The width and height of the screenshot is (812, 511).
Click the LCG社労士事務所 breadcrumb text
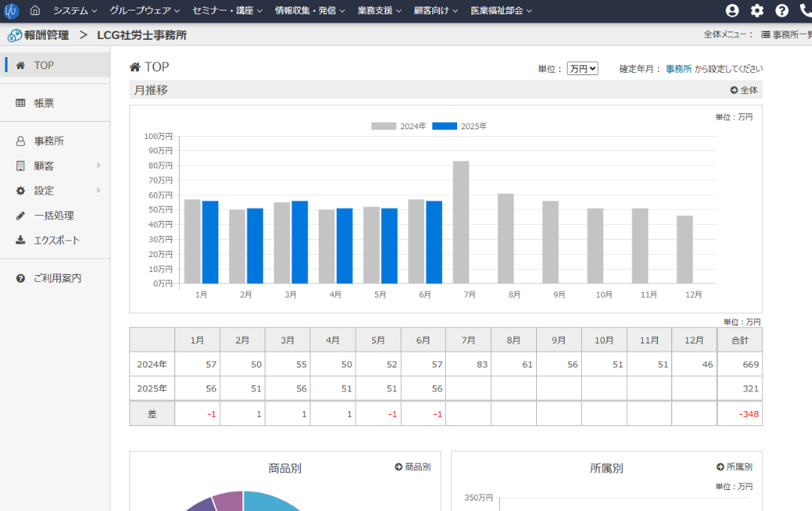click(142, 35)
